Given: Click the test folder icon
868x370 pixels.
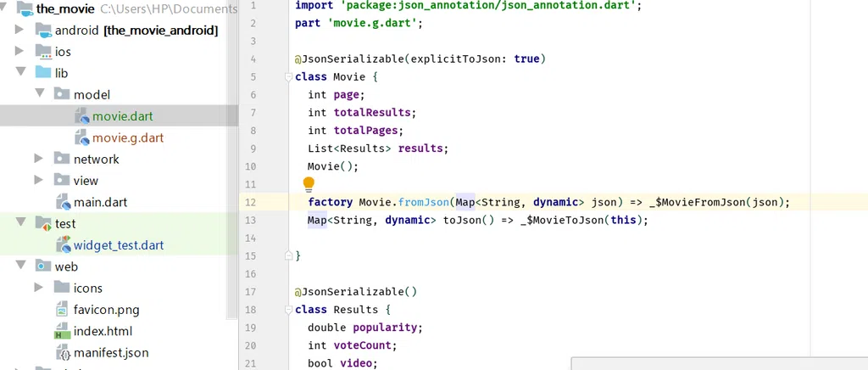Looking at the screenshot, I should 43,224.
